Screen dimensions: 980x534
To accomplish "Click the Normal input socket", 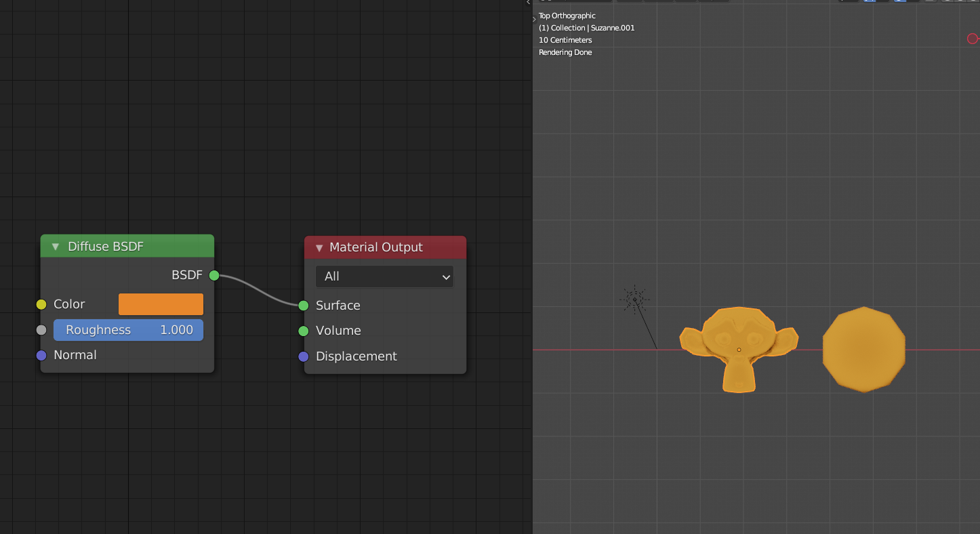I will tap(41, 355).
